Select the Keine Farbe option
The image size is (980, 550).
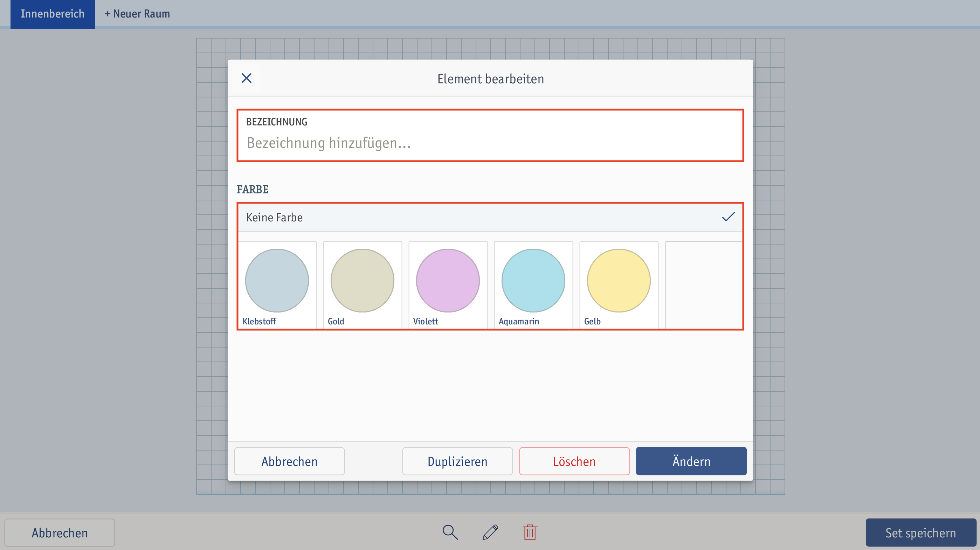[x=490, y=217]
